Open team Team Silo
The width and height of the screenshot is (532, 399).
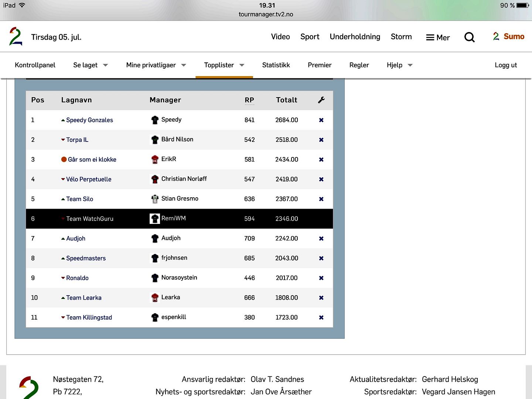[x=79, y=199]
